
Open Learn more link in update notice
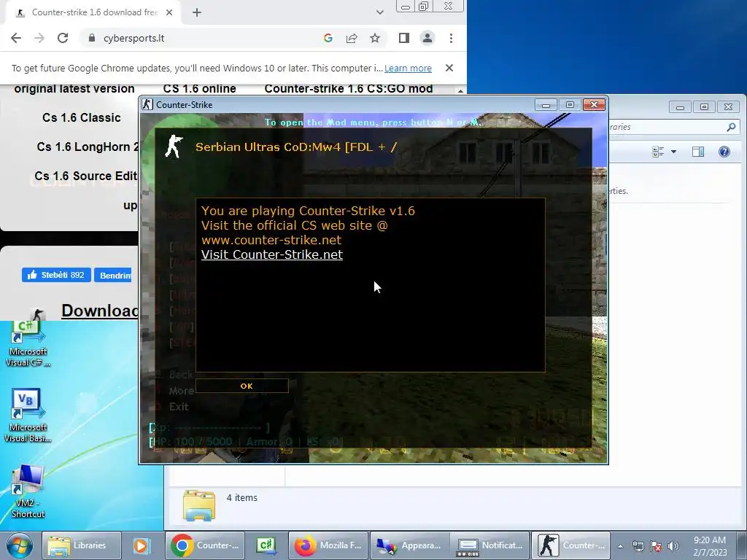[408, 68]
